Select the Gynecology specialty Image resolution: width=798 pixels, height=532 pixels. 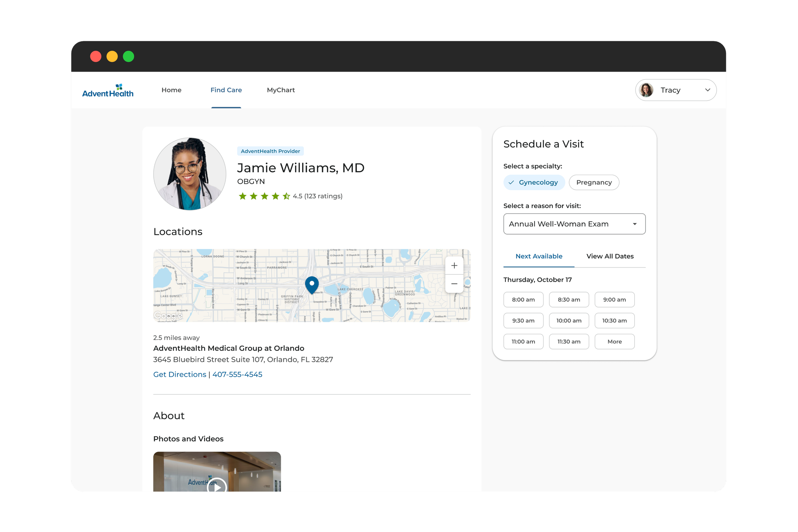534,183
